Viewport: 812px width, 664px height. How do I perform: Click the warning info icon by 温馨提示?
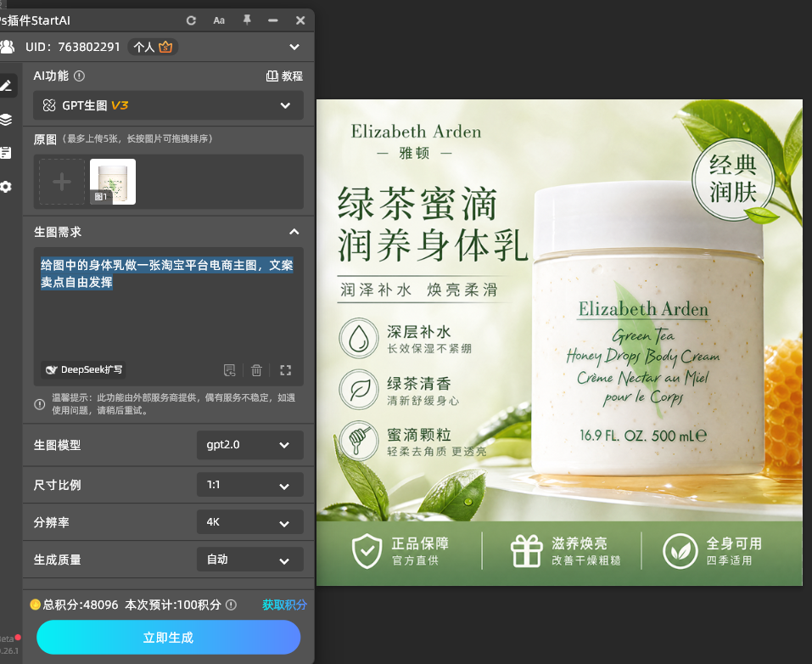[40, 404]
